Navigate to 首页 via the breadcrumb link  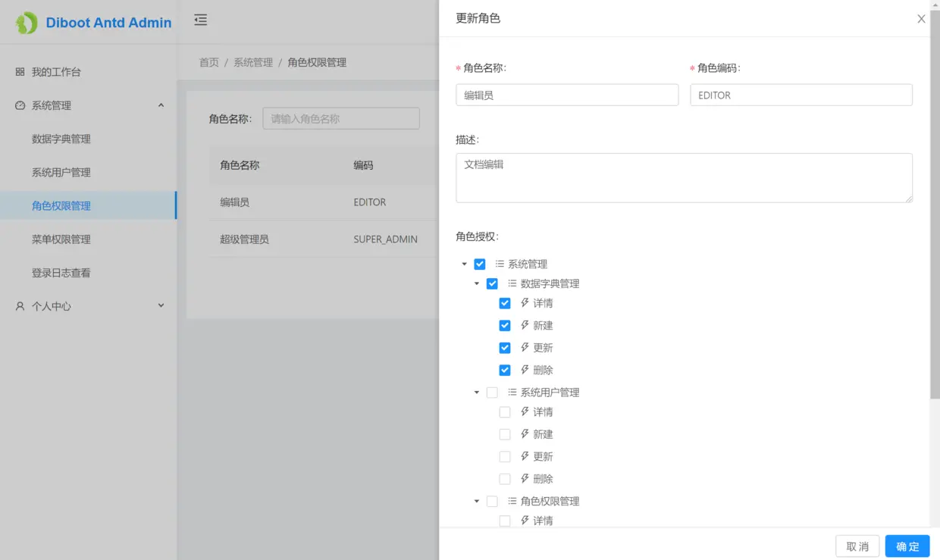(208, 62)
